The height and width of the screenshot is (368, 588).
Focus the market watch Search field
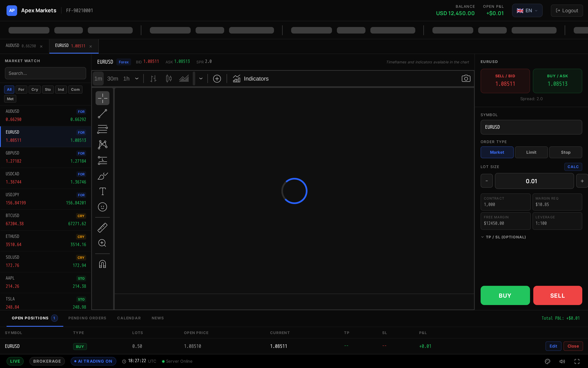(46, 73)
